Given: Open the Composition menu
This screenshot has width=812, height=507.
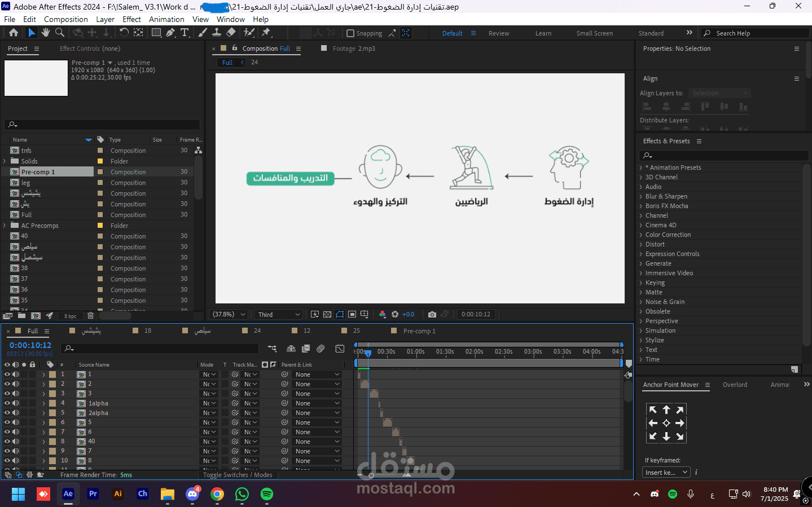Looking at the screenshot, I should [66, 19].
